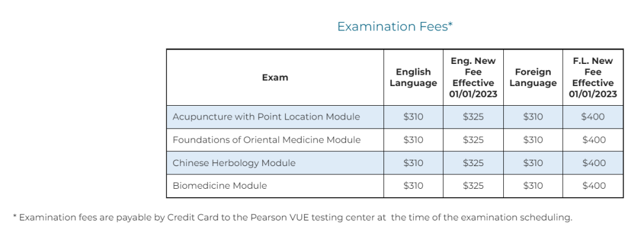Image resolution: width=644 pixels, height=230 pixels.
Task: Click the Examination Fees heading
Action: click(x=395, y=27)
